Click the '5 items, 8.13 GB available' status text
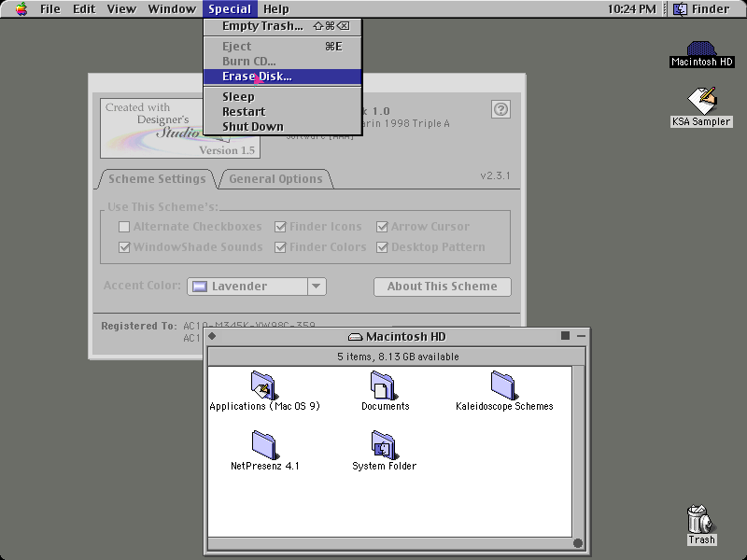The width and height of the screenshot is (747, 560). [398, 357]
